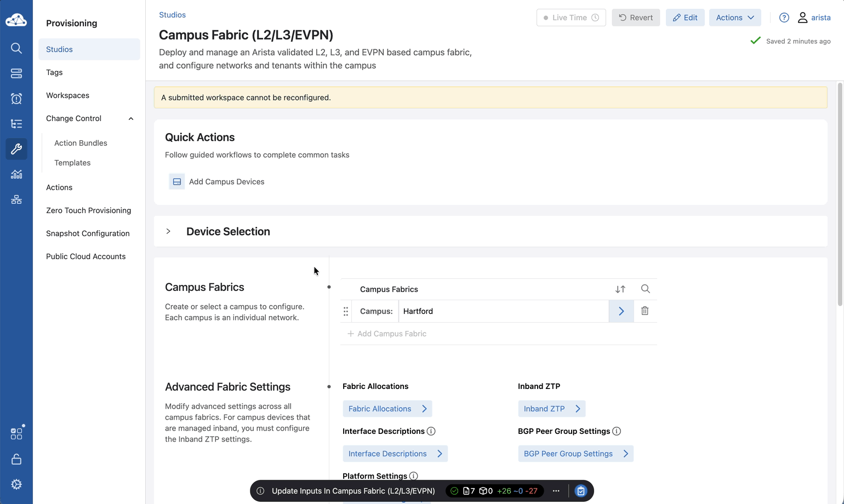Screen dimensions: 844x504
Task: Click Interface Descriptions info icon
Action: 431,431
